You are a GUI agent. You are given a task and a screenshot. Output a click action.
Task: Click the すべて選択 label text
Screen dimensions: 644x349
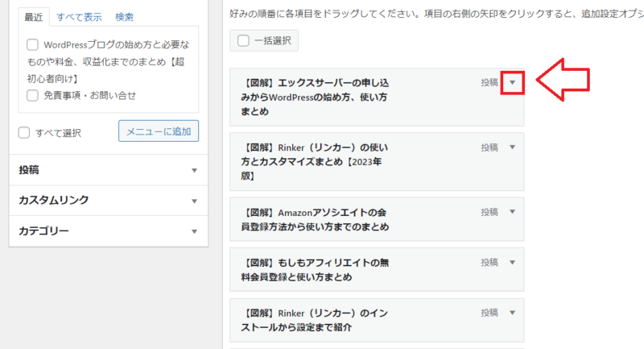pyautogui.click(x=58, y=133)
